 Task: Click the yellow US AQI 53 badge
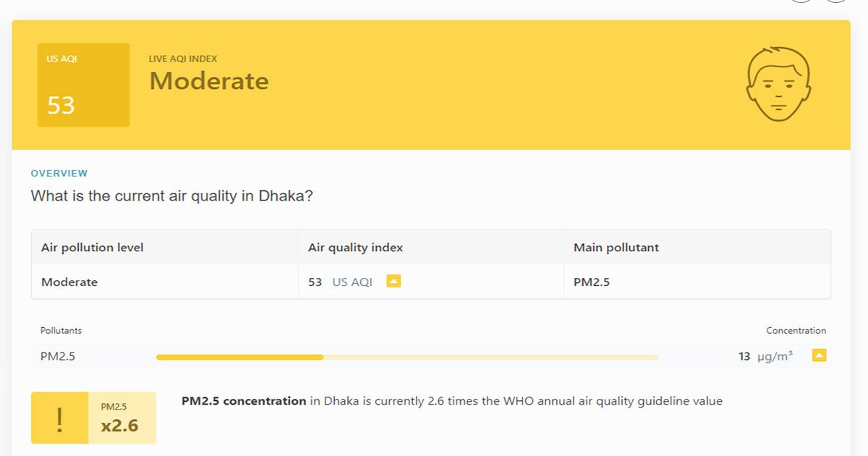pos(83,84)
